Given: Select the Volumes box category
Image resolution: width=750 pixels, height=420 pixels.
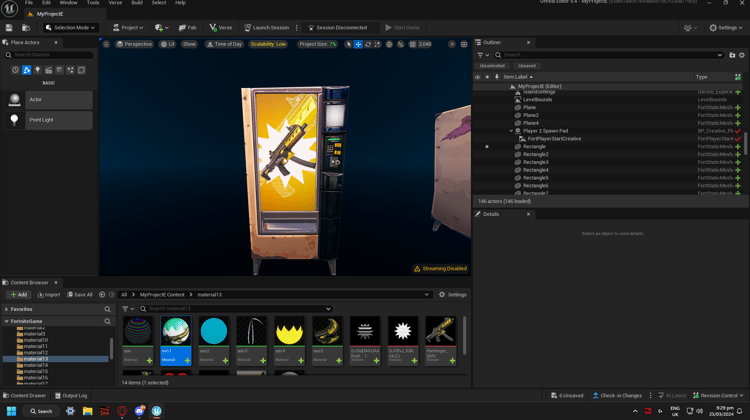Looking at the screenshot, I should coord(81,70).
